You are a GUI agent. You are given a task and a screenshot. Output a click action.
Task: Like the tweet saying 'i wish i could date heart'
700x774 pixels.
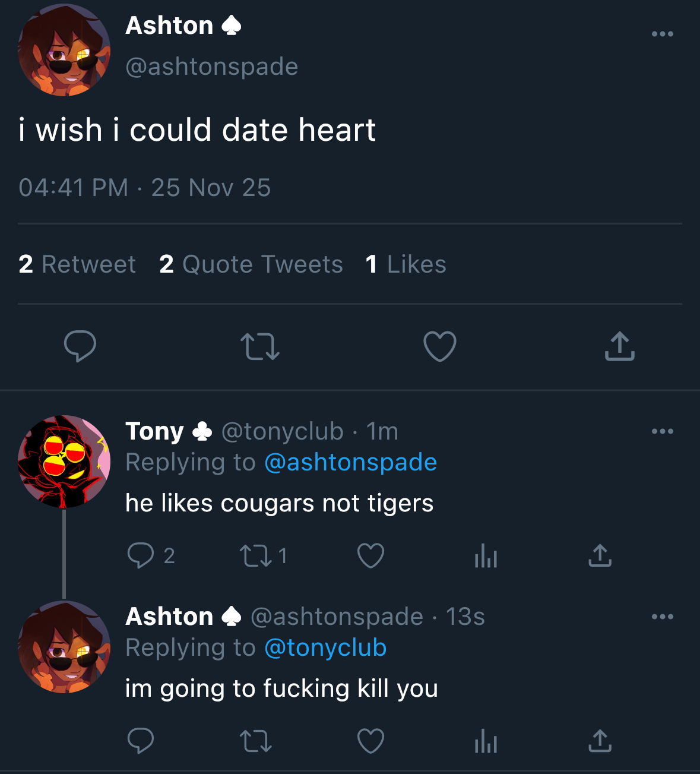click(439, 347)
